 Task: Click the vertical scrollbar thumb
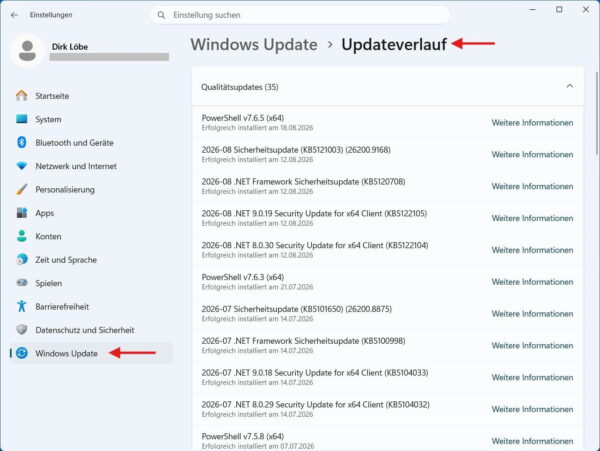point(597,114)
